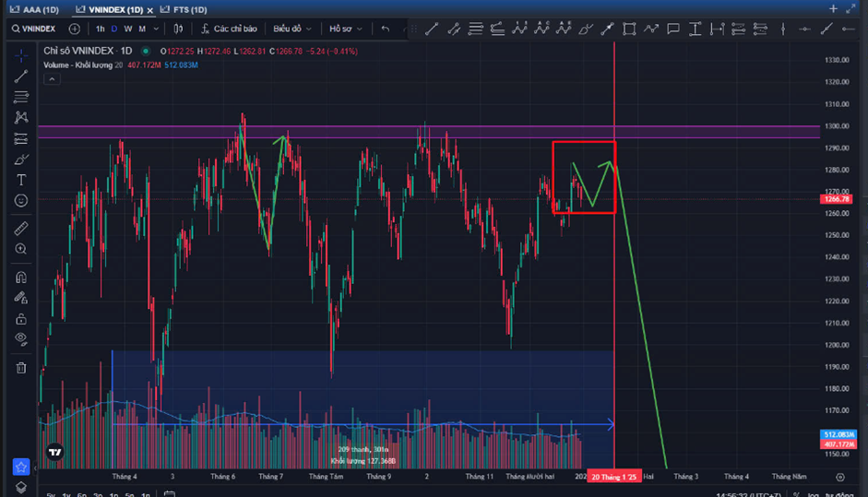
Task: Select the vertical line tool
Action: pyautogui.click(x=783, y=29)
